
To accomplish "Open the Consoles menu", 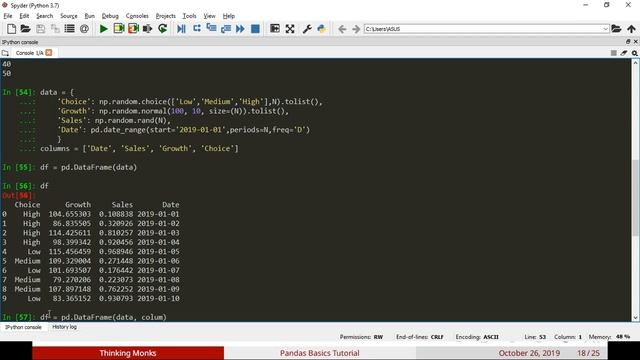I will 137,16.
